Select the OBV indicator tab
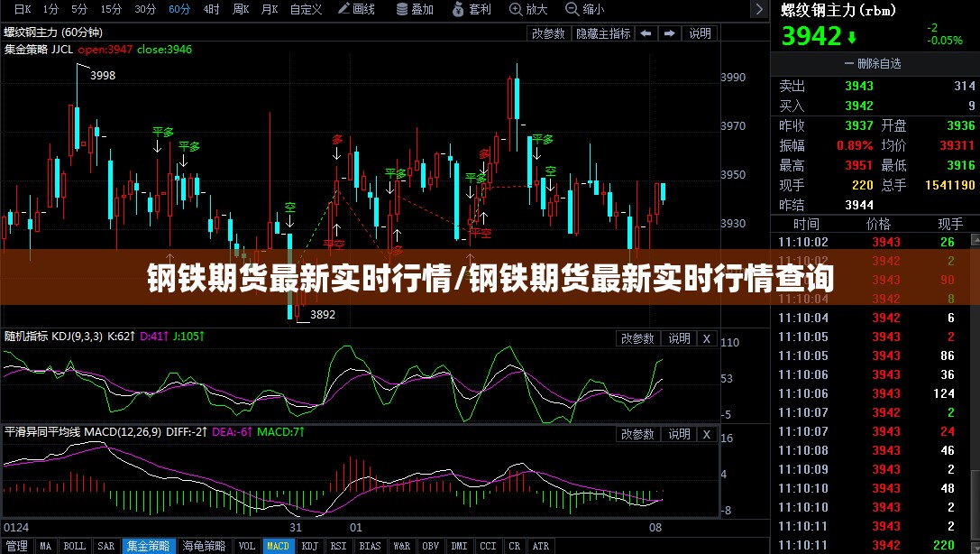 (x=431, y=546)
